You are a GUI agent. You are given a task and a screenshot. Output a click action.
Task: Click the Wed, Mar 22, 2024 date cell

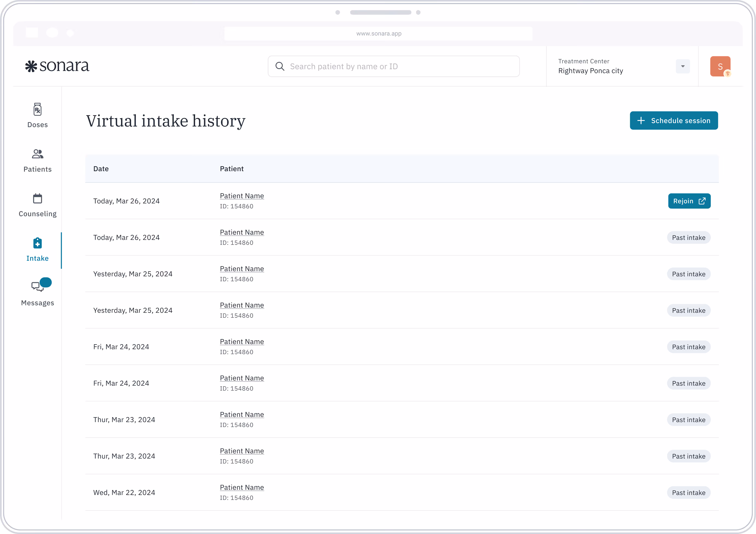tap(124, 493)
